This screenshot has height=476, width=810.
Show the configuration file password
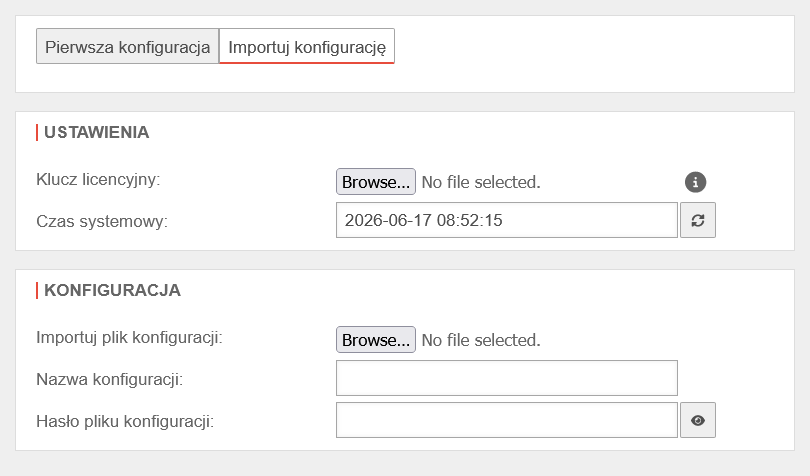pyautogui.click(x=698, y=420)
